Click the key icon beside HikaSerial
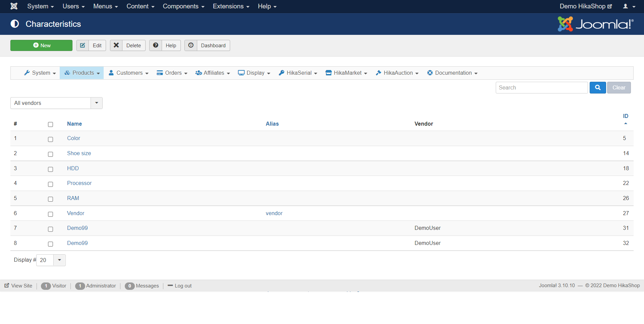644x324 pixels. click(281, 73)
